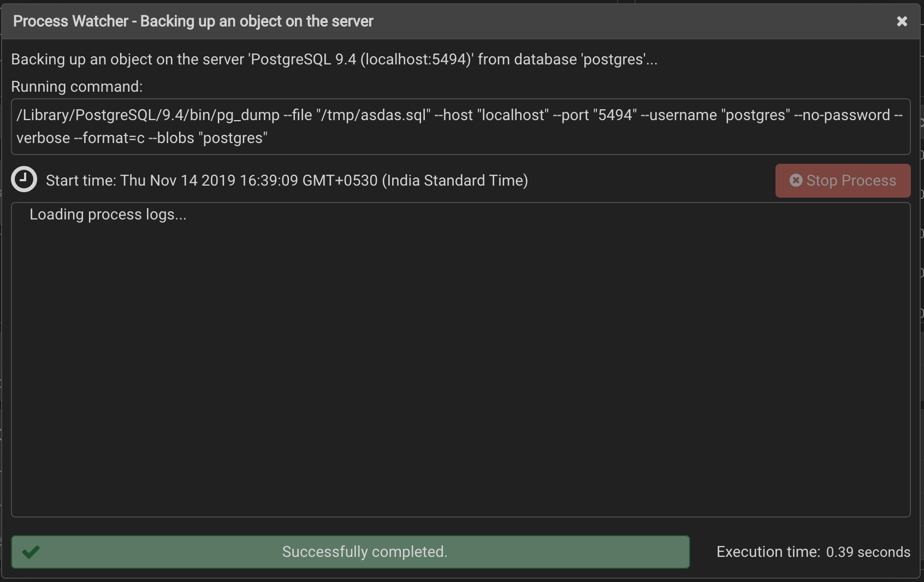Image resolution: width=924 pixels, height=582 pixels.
Task: Click the green checkmark success icon
Action: click(x=31, y=552)
